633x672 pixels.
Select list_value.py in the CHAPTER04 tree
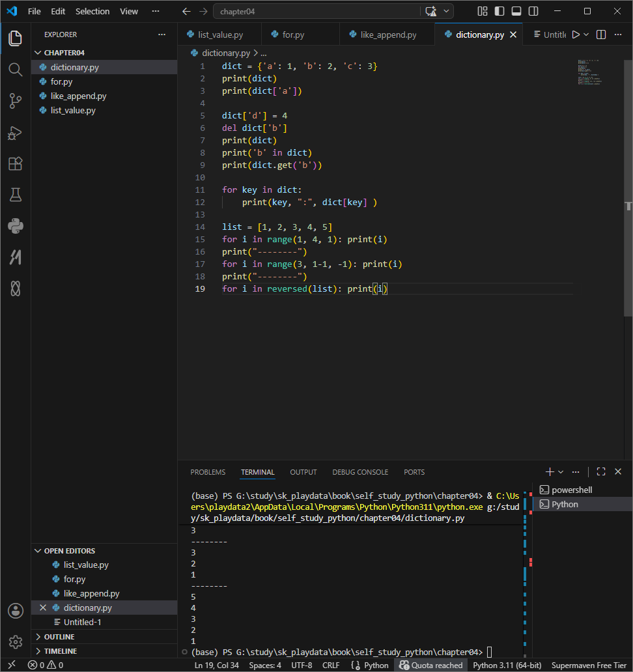point(105,110)
